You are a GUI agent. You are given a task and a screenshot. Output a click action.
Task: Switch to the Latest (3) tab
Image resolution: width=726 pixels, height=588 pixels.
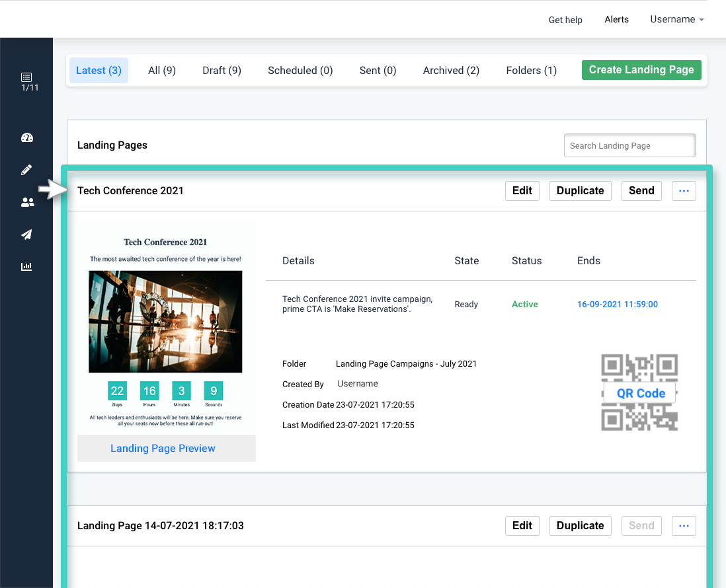99,70
